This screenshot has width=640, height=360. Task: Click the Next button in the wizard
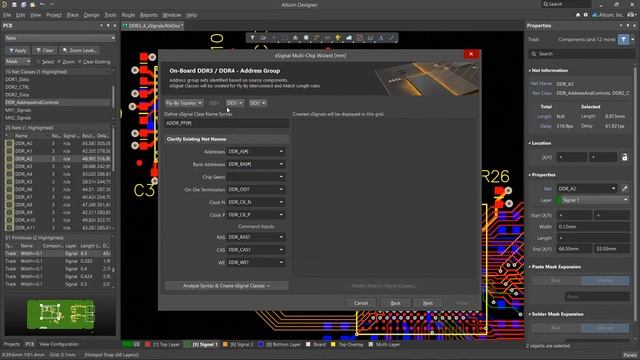(427, 303)
